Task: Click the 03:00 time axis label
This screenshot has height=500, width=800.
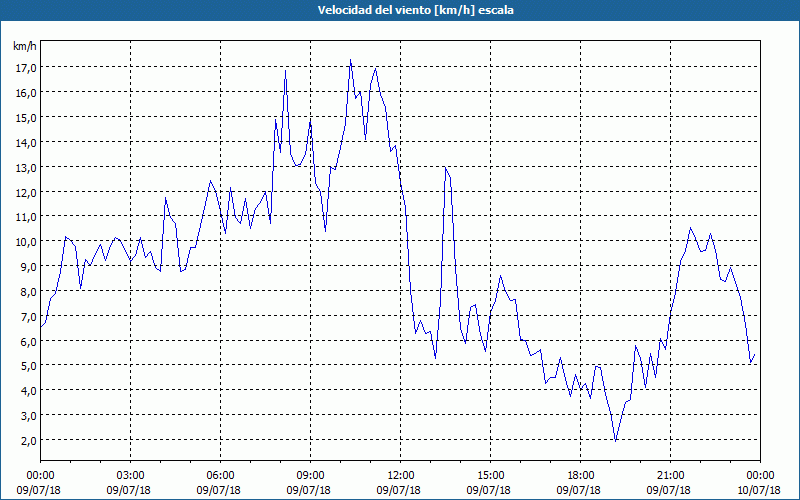Action: click(131, 476)
